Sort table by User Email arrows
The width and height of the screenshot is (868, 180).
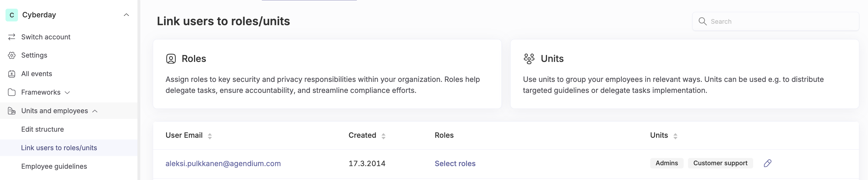coord(210,136)
